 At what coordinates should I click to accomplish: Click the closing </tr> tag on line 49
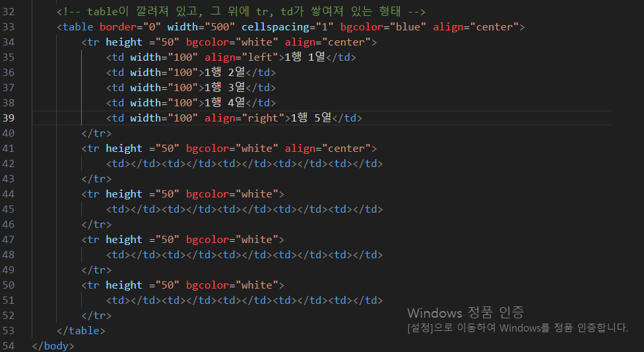coord(96,270)
